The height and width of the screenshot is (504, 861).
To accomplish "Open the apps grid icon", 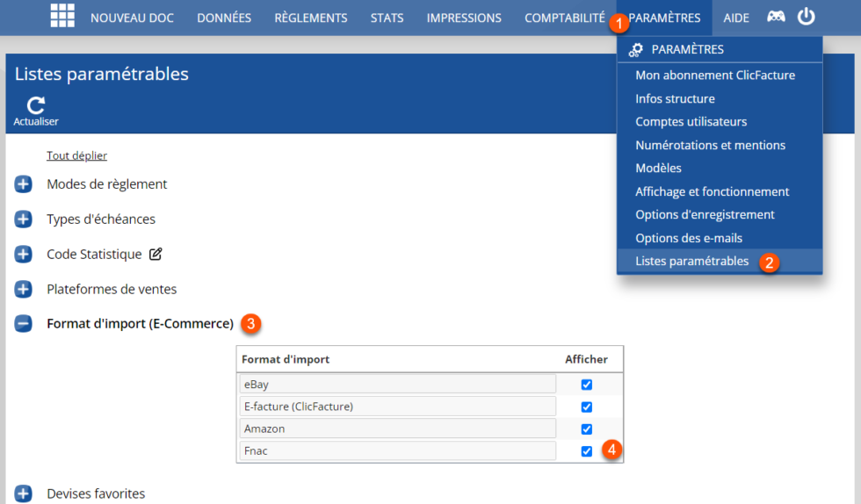I will point(62,16).
